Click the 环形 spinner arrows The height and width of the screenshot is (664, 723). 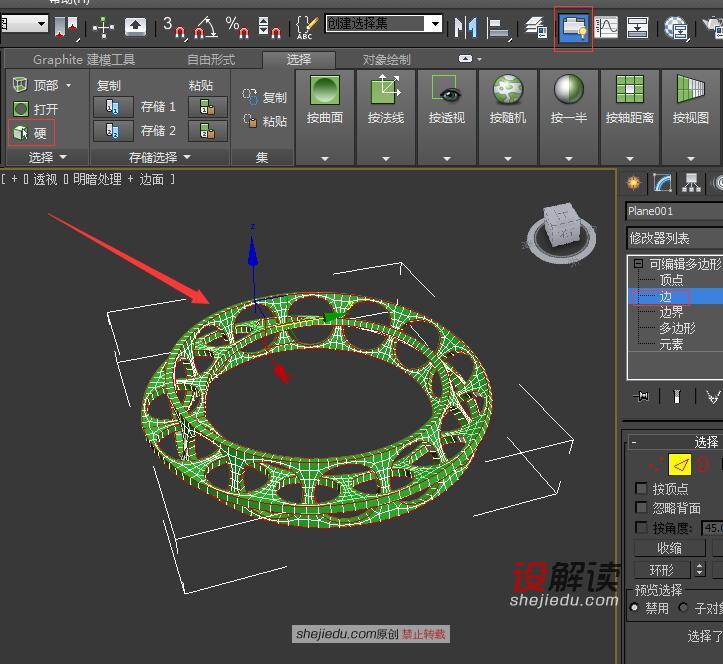[700, 570]
